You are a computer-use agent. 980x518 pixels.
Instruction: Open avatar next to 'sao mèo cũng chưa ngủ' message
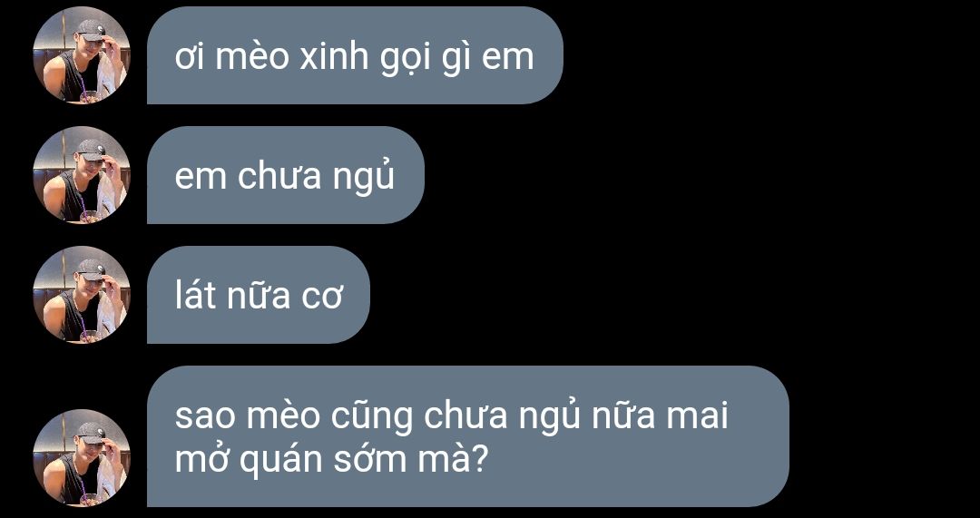coord(82,458)
